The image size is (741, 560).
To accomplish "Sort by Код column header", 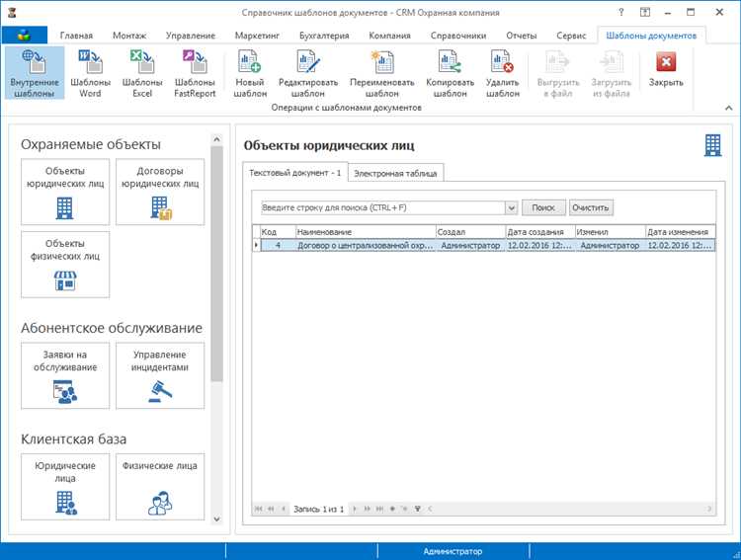I will (x=278, y=232).
